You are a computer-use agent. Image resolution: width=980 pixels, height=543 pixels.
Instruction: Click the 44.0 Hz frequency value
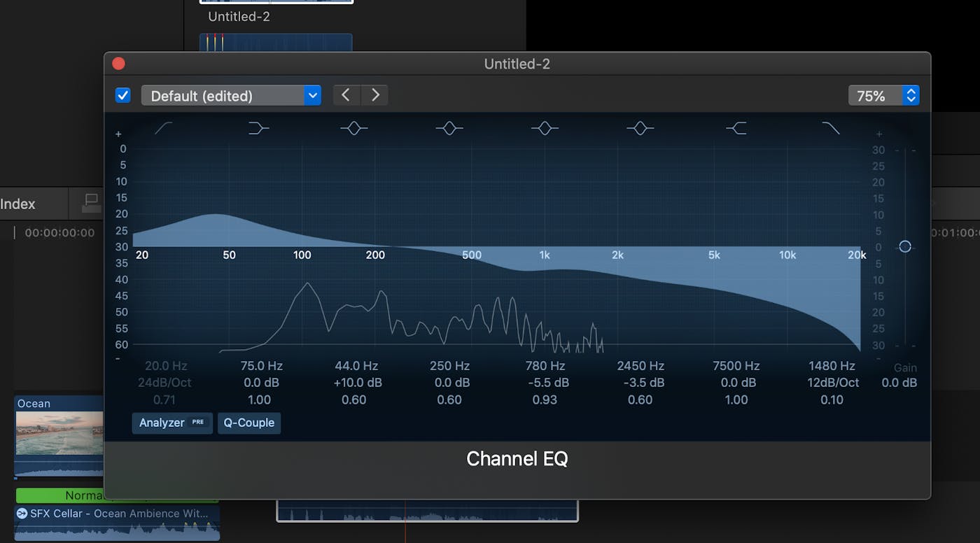click(356, 366)
